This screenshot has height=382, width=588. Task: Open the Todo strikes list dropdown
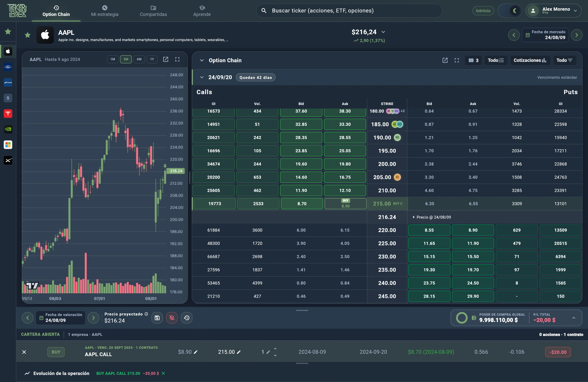[496, 60]
